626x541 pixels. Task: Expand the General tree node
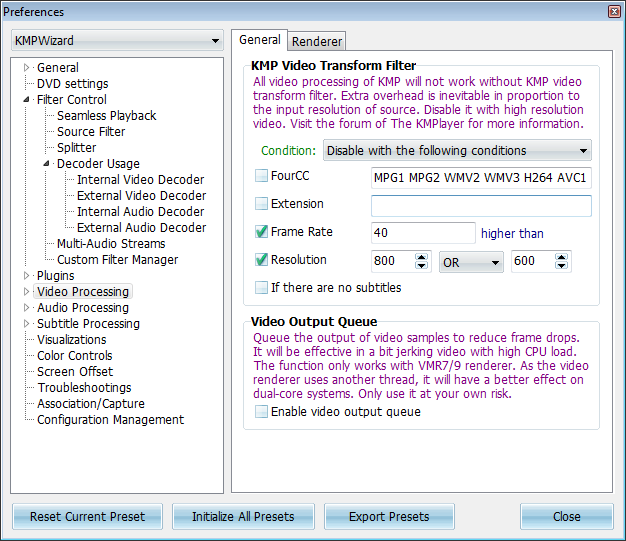click(26, 67)
